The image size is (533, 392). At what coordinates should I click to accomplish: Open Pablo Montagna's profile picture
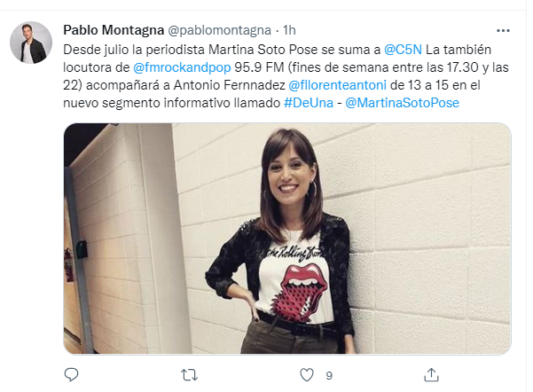click(31, 43)
